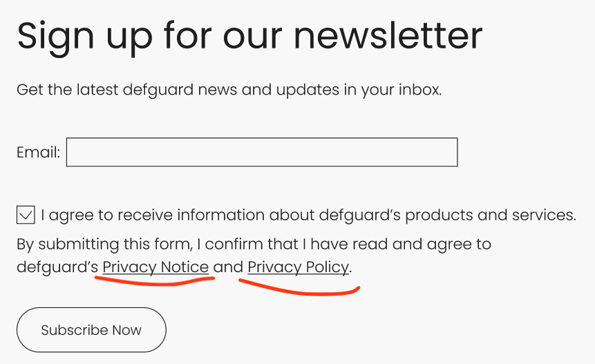Click the red underline beneath Privacy Policy
Image resolution: width=595 pixels, height=364 pixels.
coord(299,288)
